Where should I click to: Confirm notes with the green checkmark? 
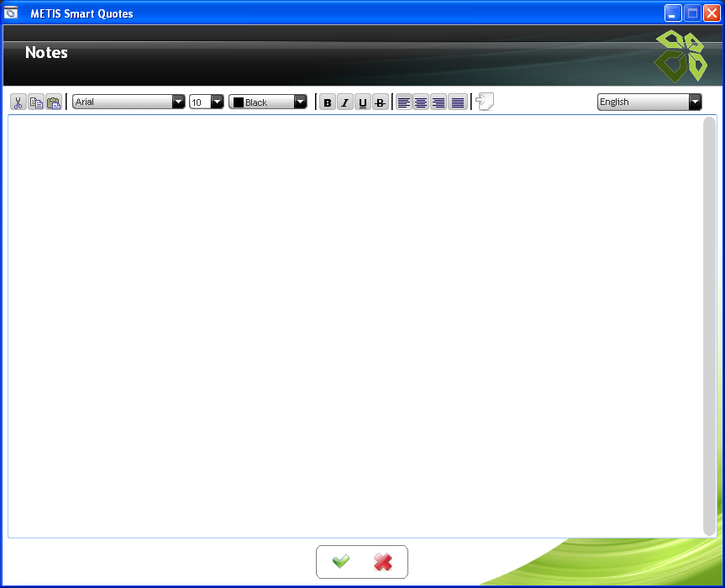tap(341, 562)
